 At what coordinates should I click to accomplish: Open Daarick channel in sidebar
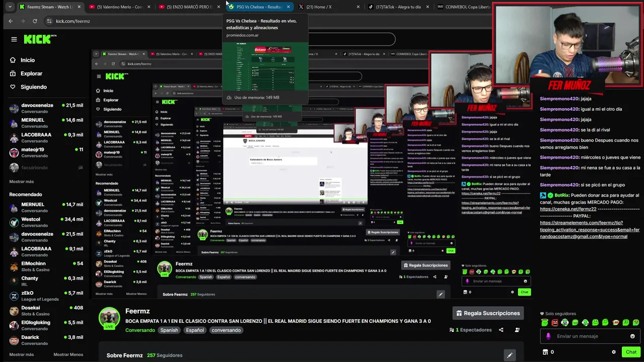coord(46,340)
